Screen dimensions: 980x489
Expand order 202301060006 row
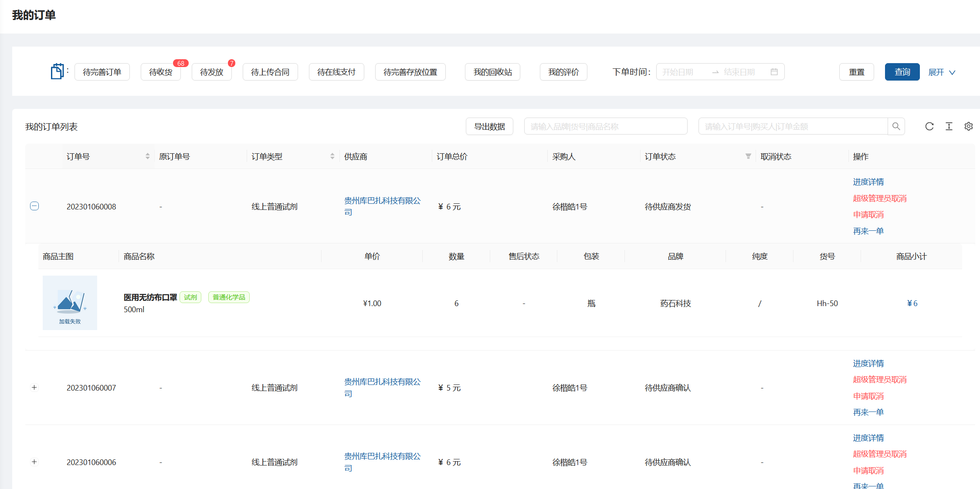(34, 462)
